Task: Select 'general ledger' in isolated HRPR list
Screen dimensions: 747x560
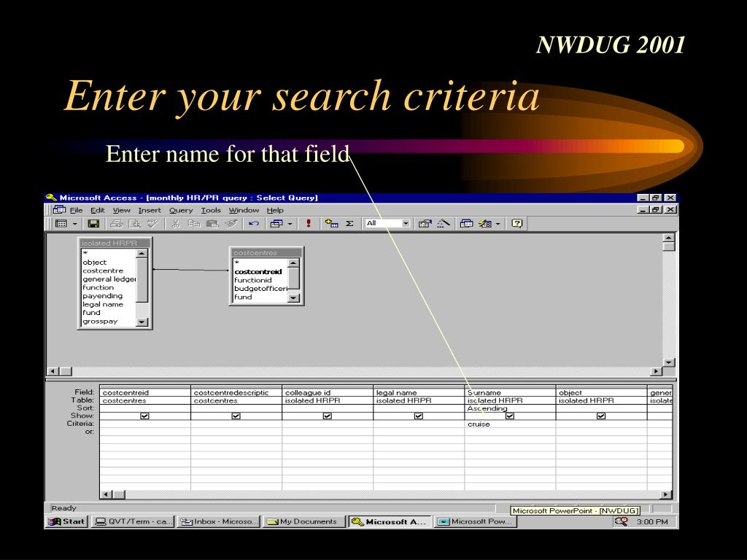Action: [x=109, y=279]
